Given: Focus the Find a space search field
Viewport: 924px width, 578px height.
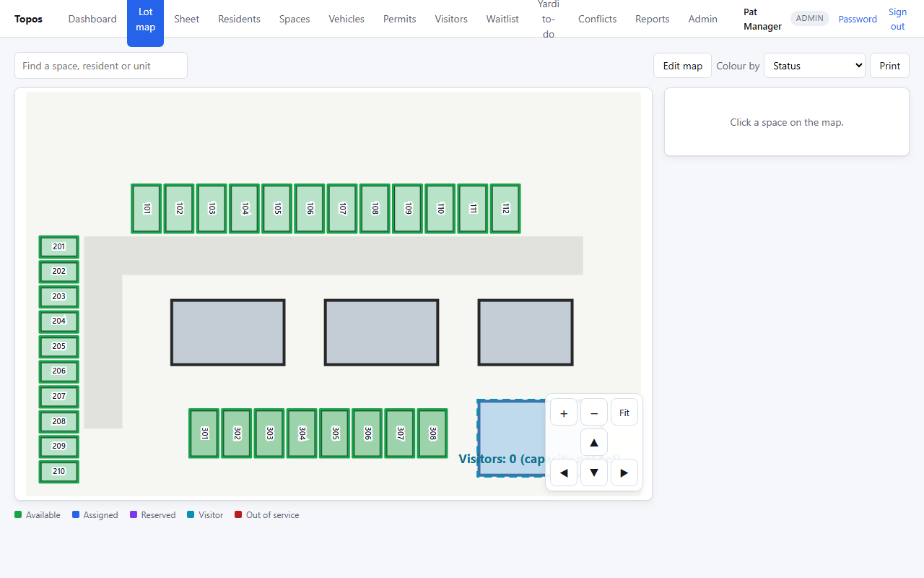Looking at the screenshot, I should (101, 66).
